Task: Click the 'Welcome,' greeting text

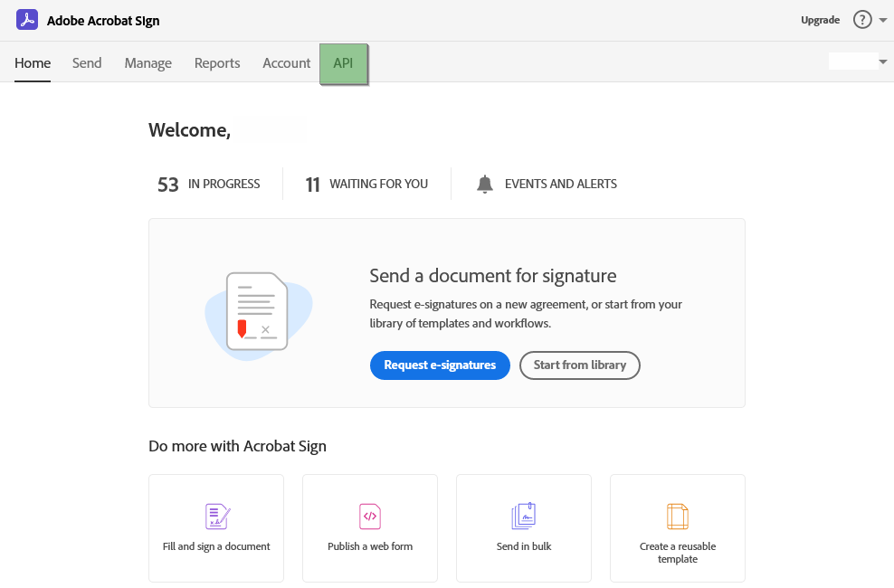Action: (189, 130)
